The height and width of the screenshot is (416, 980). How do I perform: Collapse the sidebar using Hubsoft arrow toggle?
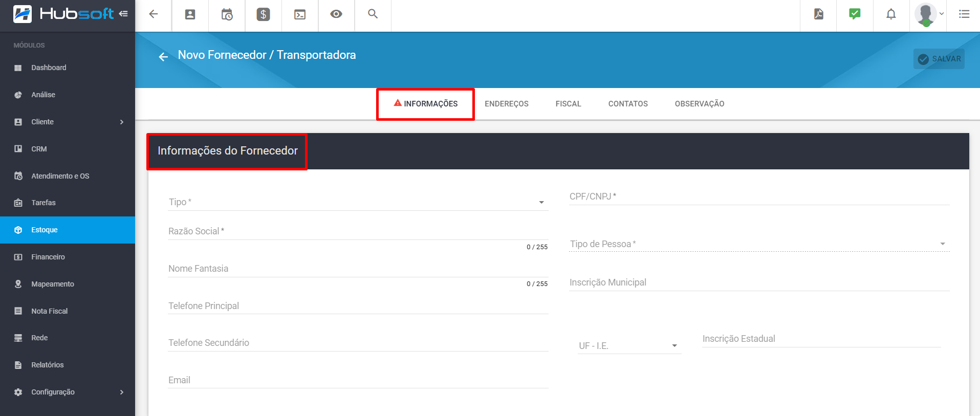click(123, 14)
